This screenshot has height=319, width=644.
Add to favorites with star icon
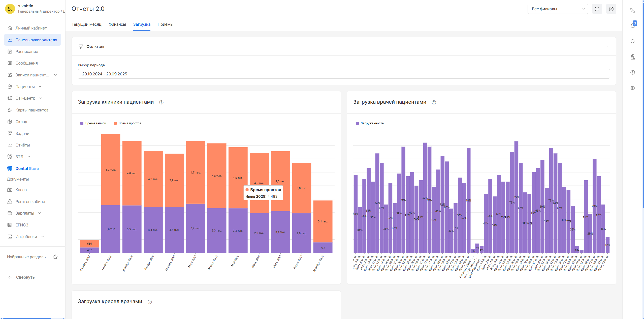(x=55, y=257)
